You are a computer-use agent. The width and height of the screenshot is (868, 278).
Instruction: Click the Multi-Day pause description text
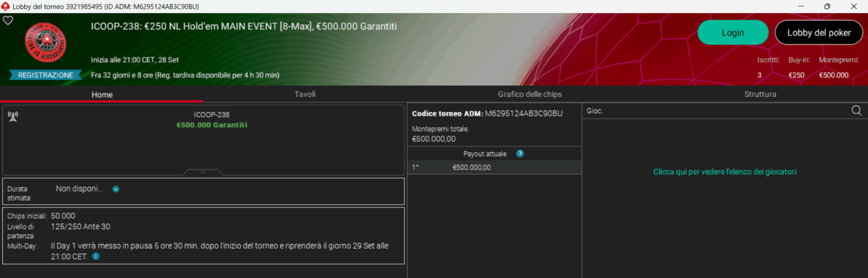pyautogui.click(x=220, y=251)
